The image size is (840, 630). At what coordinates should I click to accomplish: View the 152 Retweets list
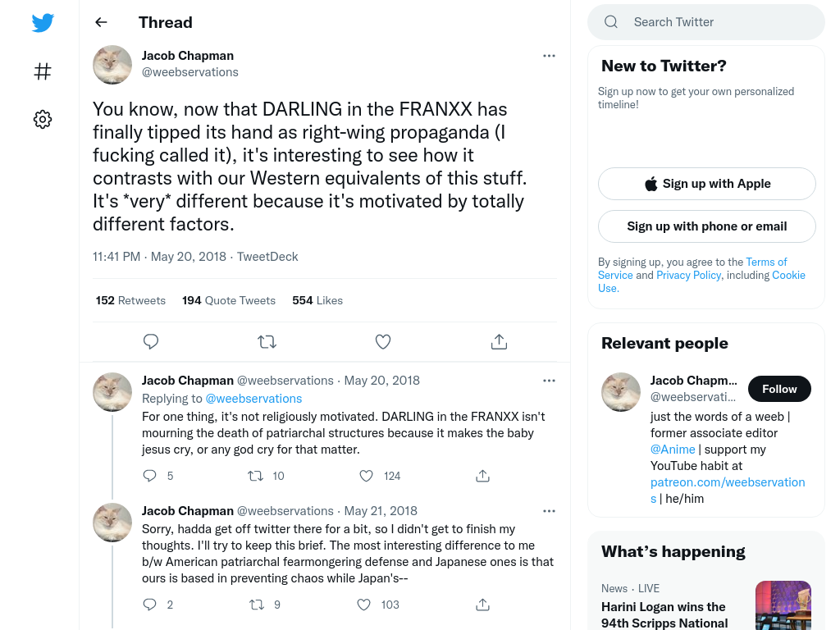tap(130, 300)
